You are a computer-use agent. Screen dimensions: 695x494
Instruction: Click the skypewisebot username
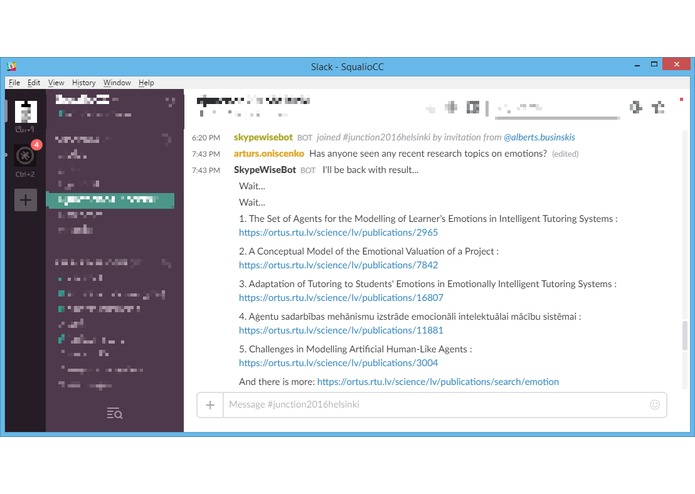tap(263, 137)
